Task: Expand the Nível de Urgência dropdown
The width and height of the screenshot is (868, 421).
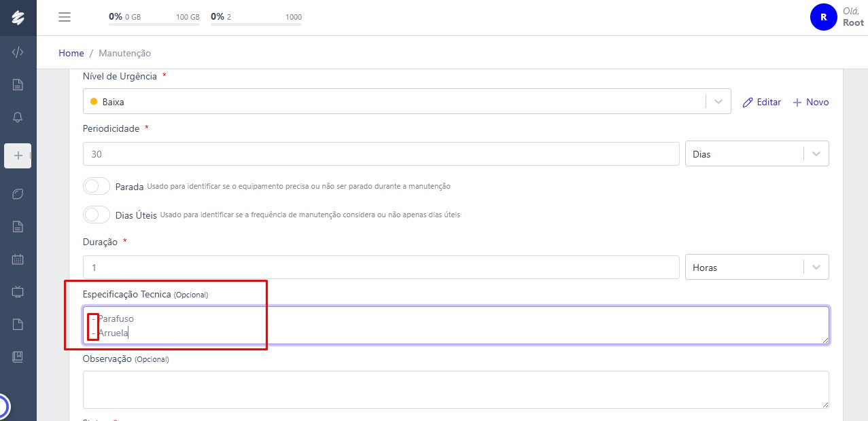Action: pyautogui.click(x=406, y=102)
